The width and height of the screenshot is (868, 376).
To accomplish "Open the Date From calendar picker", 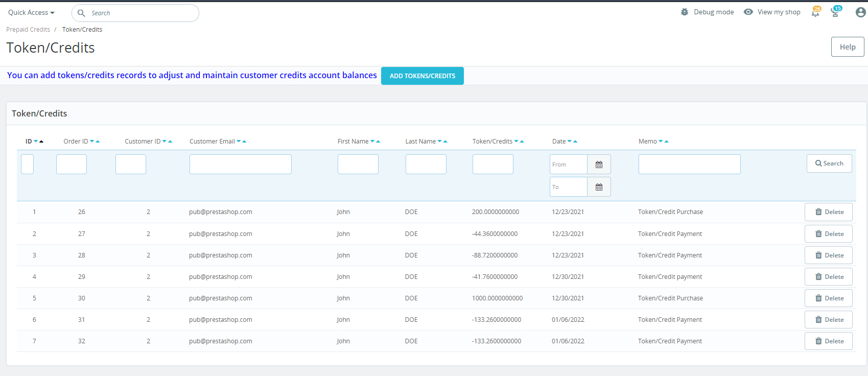I will click(599, 165).
